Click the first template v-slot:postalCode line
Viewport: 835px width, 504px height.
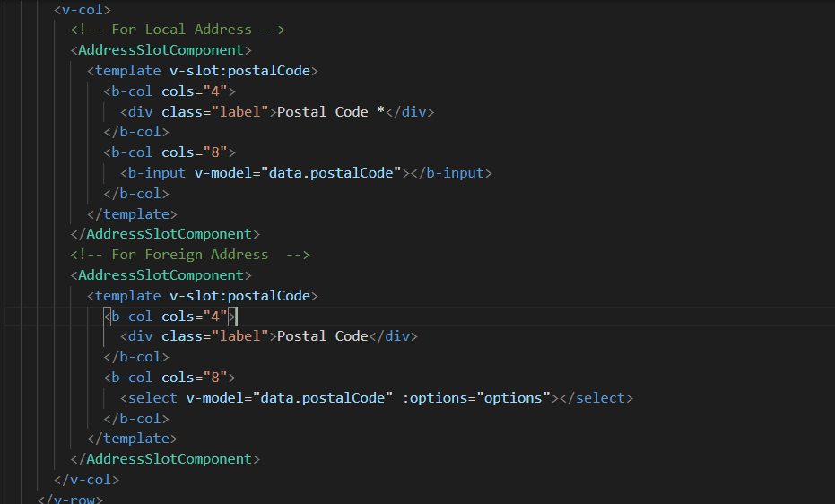(x=203, y=71)
